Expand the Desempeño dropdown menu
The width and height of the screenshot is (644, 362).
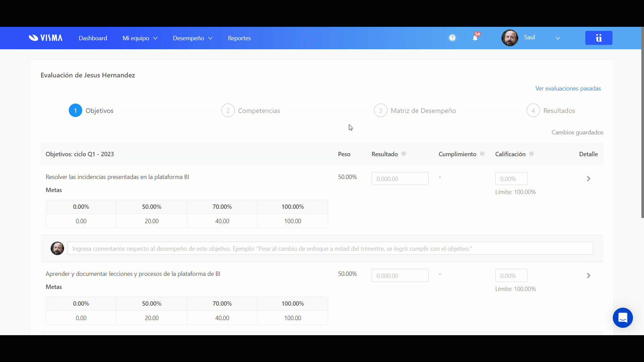193,38
